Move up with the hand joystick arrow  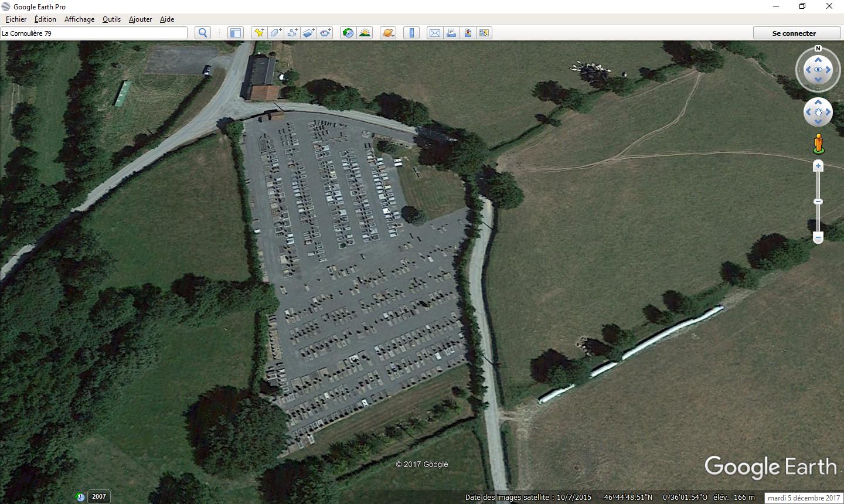818,102
